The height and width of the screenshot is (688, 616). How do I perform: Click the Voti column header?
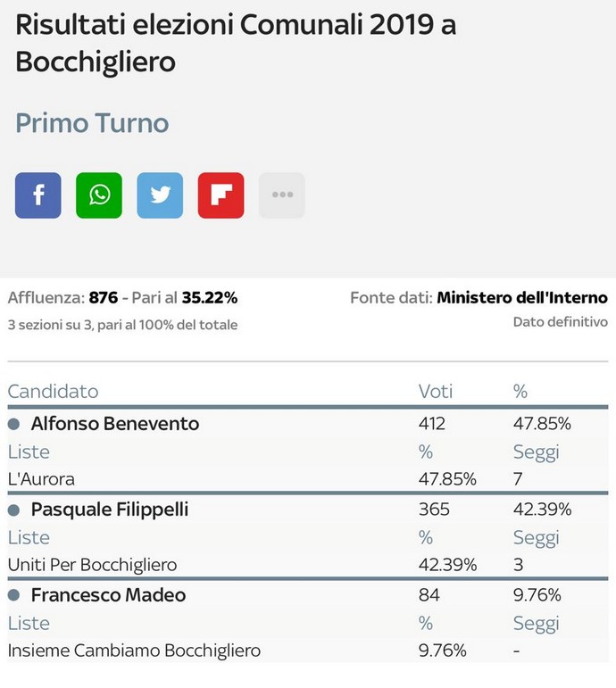click(435, 392)
